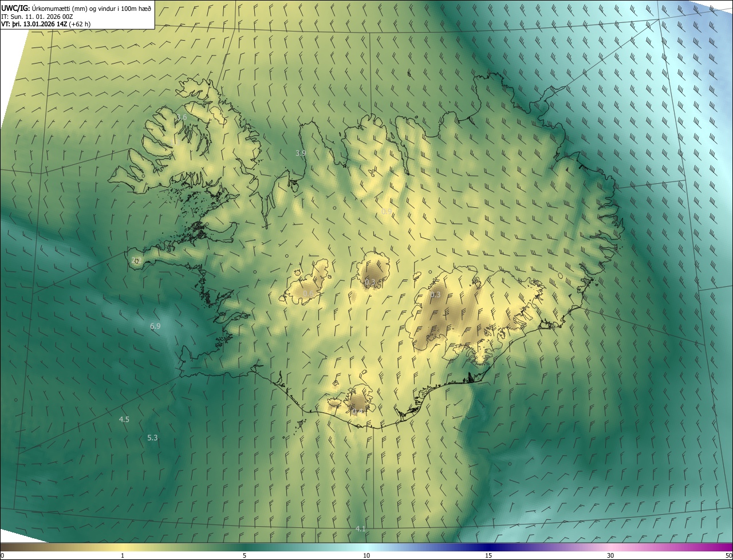The height and width of the screenshot is (560, 733).
Task: Click the 15 tick label on the color scale
Action: point(488,555)
